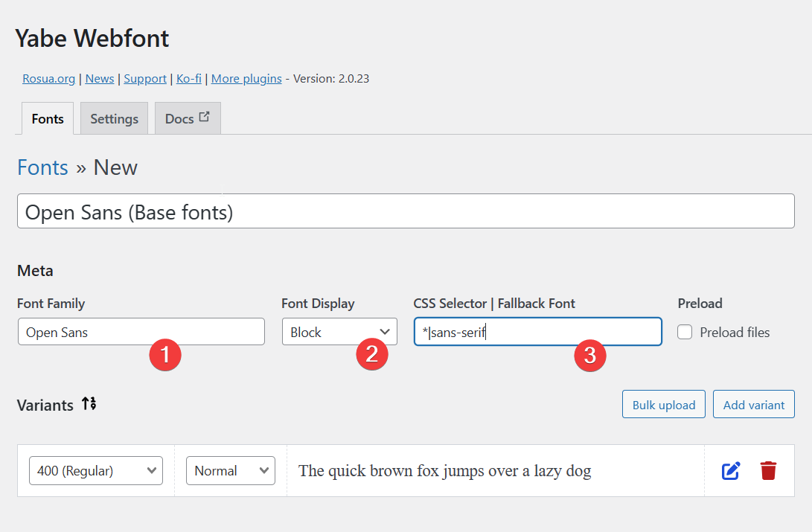
Task: Click the Bulk upload button
Action: [663, 404]
